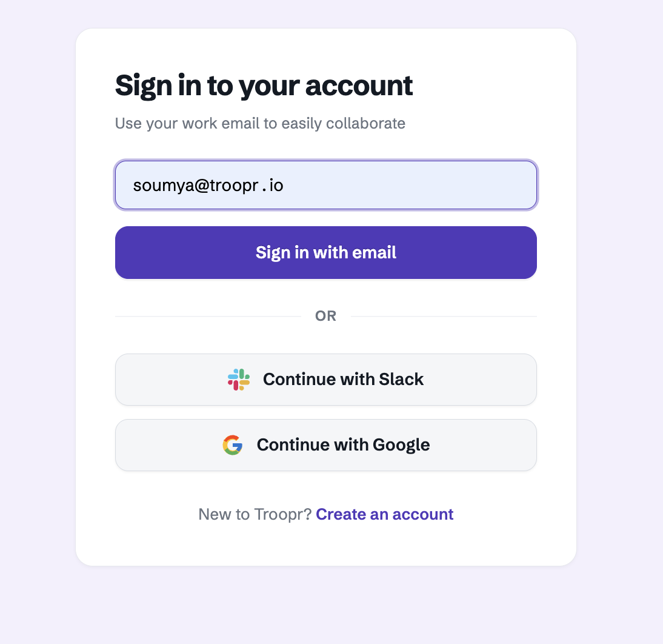
Task: Click the soumya@troopr.io text in field
Action: tap(208, 186)
